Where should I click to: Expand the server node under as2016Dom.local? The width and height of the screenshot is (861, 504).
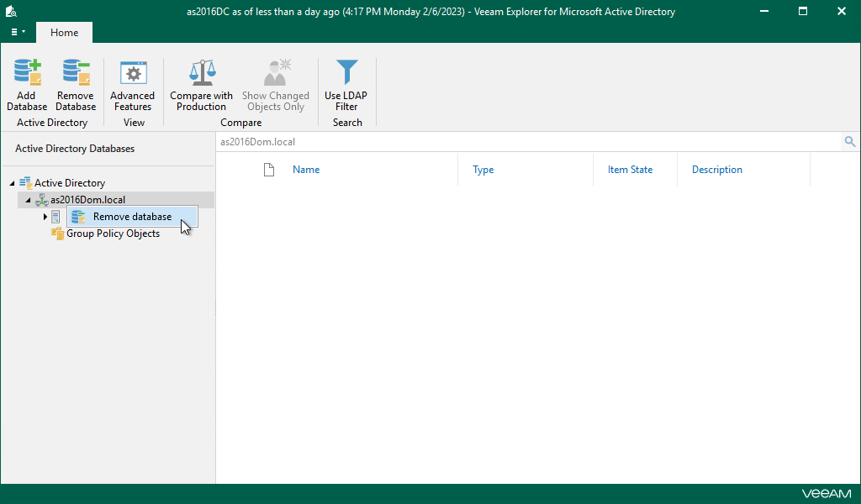(45, 218)
